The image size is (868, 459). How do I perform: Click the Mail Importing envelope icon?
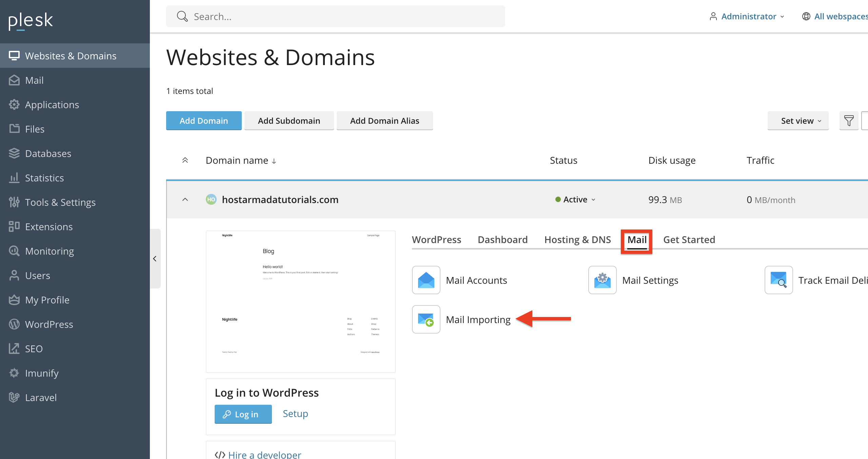click(426, 319)
